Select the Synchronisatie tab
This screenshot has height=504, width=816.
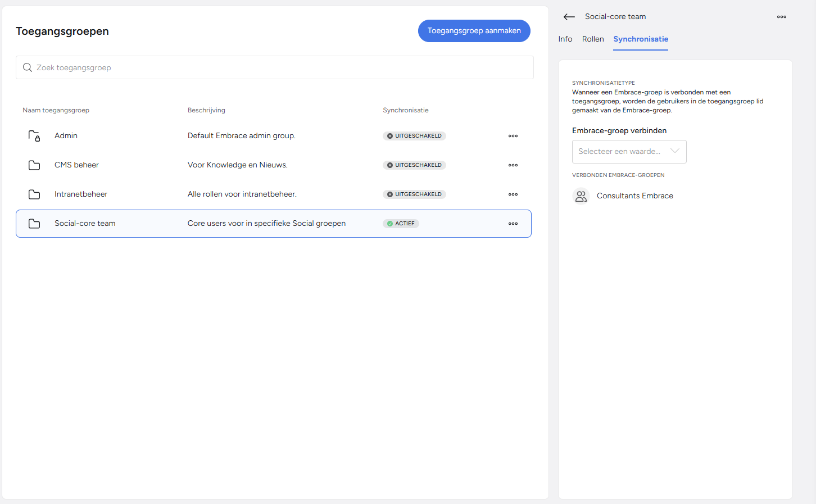641,39
